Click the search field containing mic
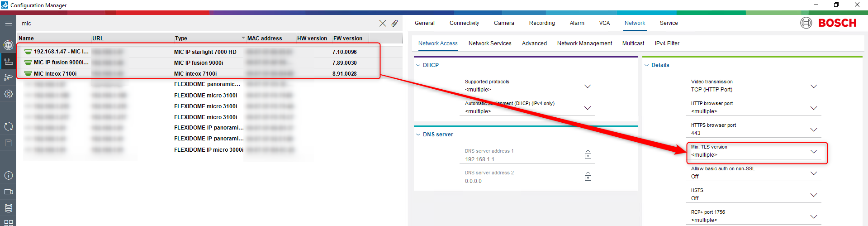Image resolution: width=868 pixels, height=226 pixels. tap(194, 23)
